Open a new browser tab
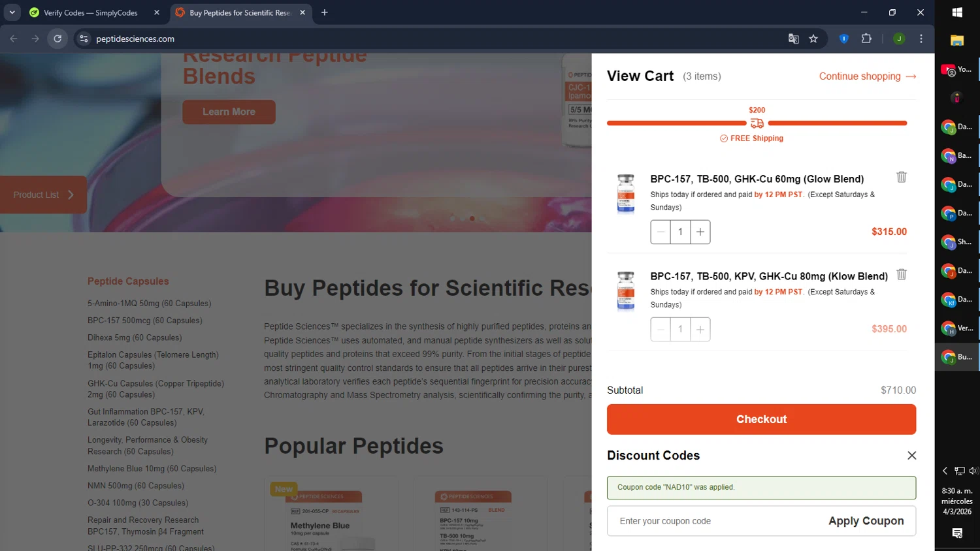This screenshot has height=551, width=980. [x=325, y=12]
